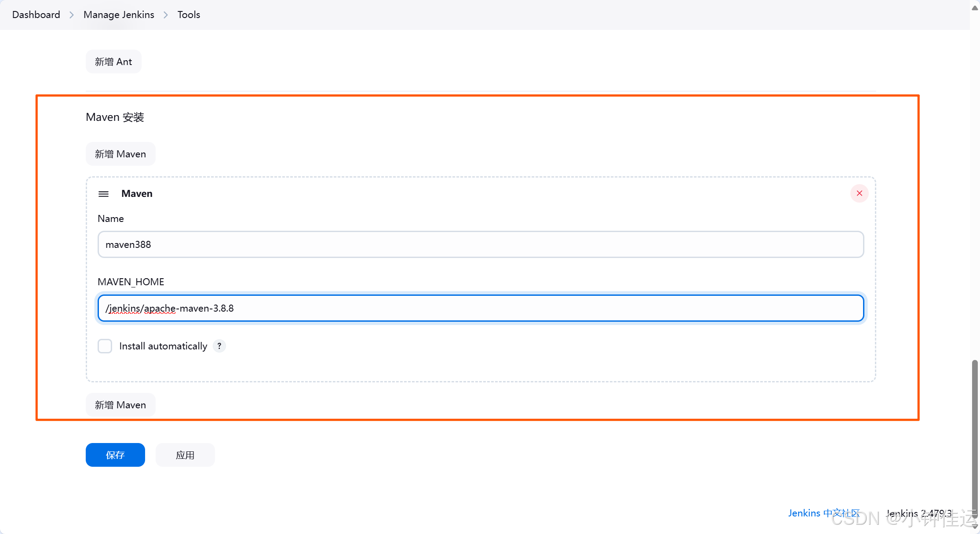Apply changes with the 应用 button

point(185,455)
